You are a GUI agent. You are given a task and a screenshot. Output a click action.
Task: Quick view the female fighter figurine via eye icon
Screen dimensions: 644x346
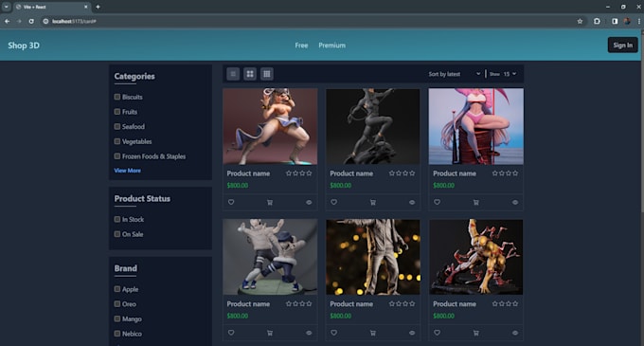coord(309,202)
